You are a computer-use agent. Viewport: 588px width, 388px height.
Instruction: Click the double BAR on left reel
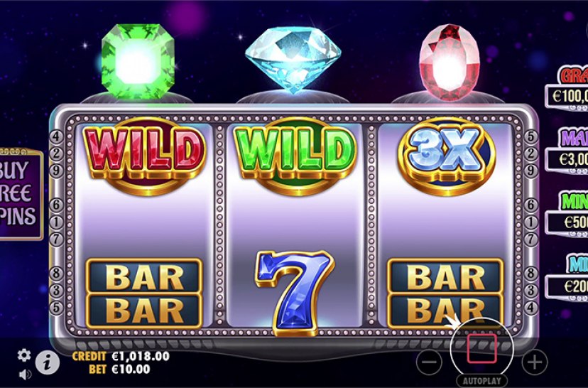coord(144,293)
